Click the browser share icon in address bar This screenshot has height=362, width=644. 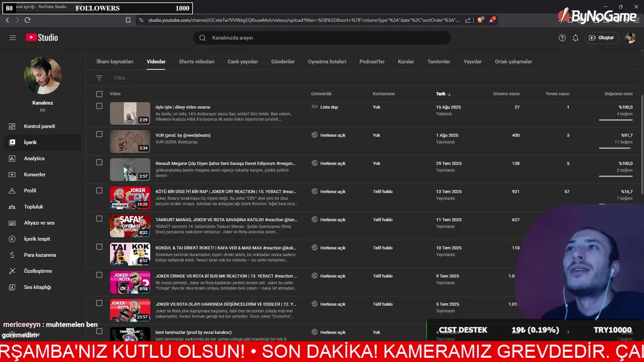coord(468,20)
